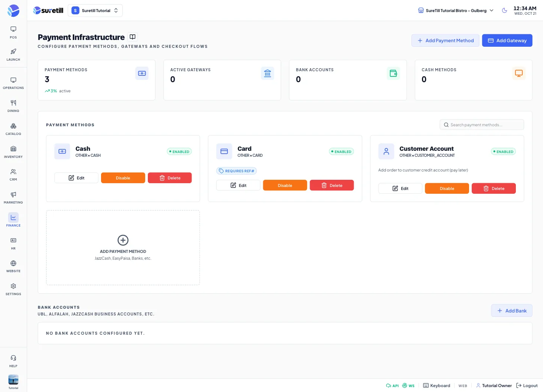Click the Tutorial avatar thumbnail in sidebar
The image size is (543, 392).
pyautogui.click(x=13, y=380)
